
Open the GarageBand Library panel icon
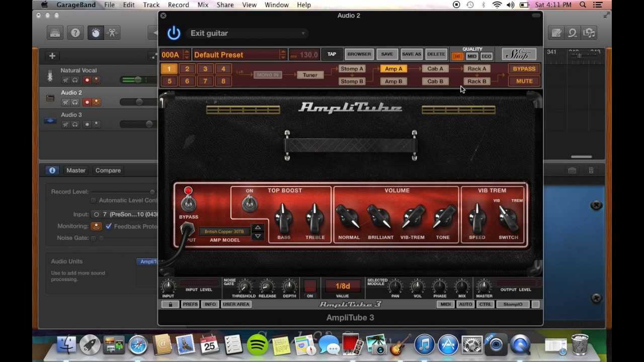(55, 33)
